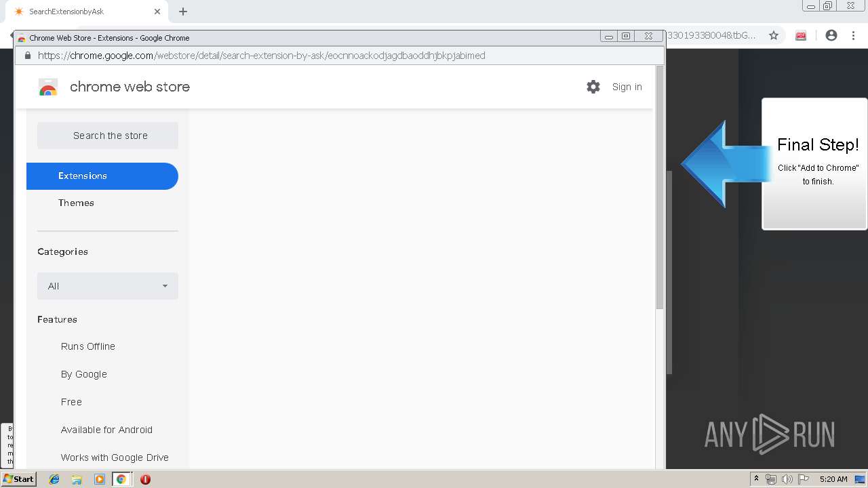Focus the Search the store field
Viewport: 868px width, 488px height.
click(108, 136)
